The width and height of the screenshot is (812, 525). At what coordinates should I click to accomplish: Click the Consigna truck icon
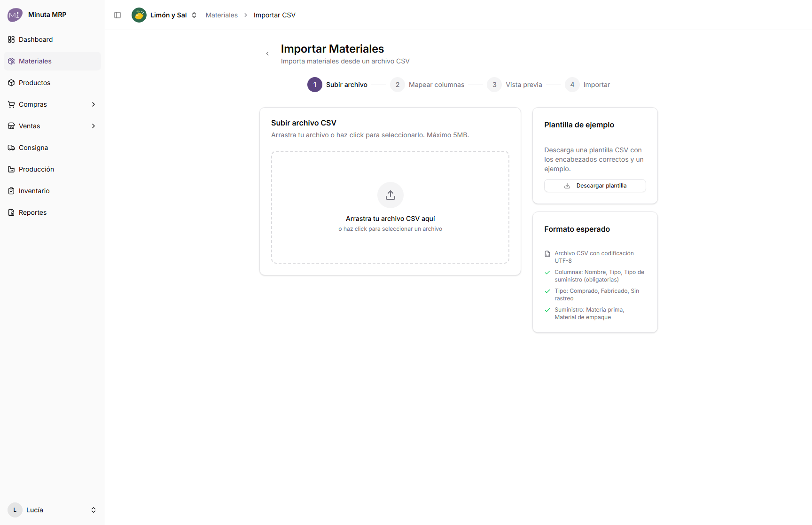pyautogui.click(x=11, y=148)
